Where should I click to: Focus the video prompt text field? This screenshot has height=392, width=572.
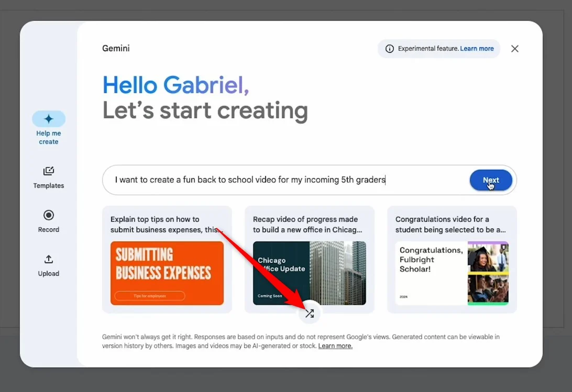tap(288, 180)
